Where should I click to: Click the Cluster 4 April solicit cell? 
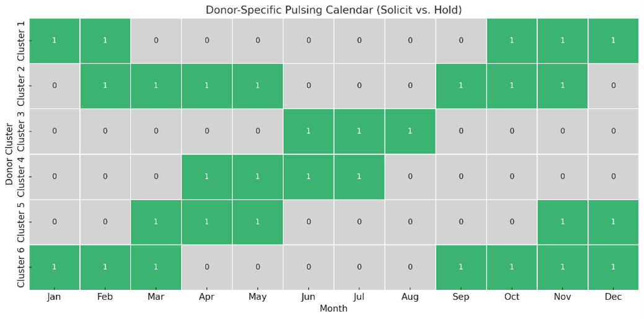(206, 177)
